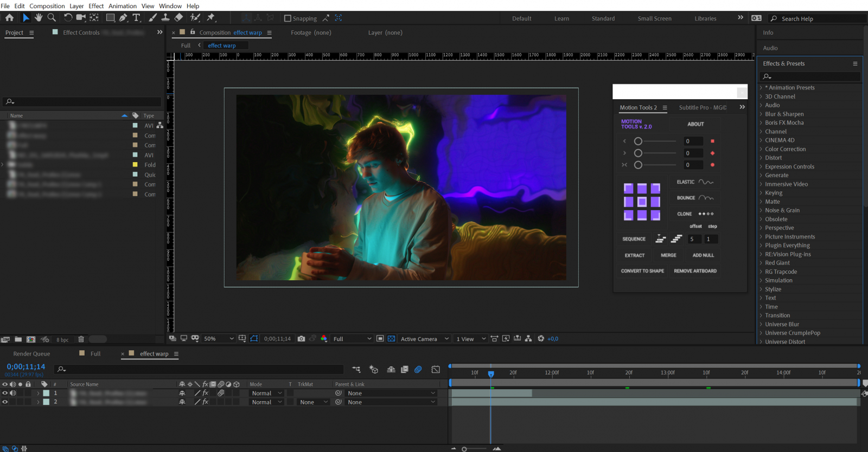
Task: Select the Pen tool
Action: coord(124,18)
